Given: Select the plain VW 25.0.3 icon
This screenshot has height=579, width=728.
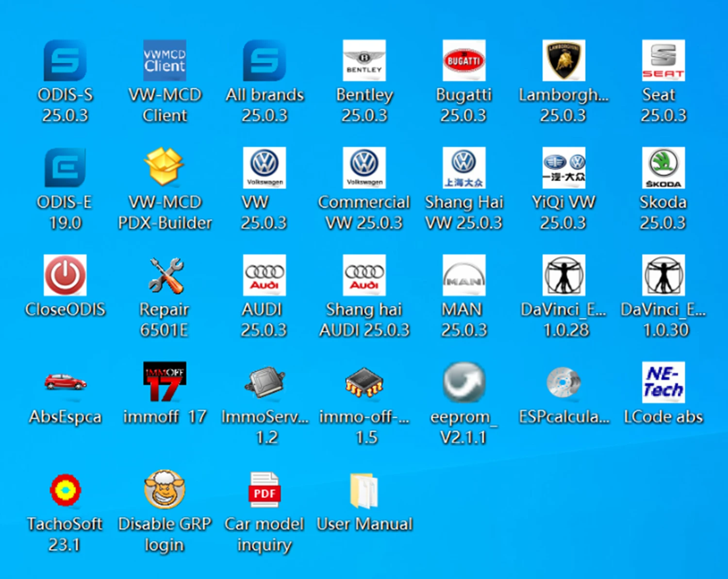Looking at the screenshot, I should 265,168.
